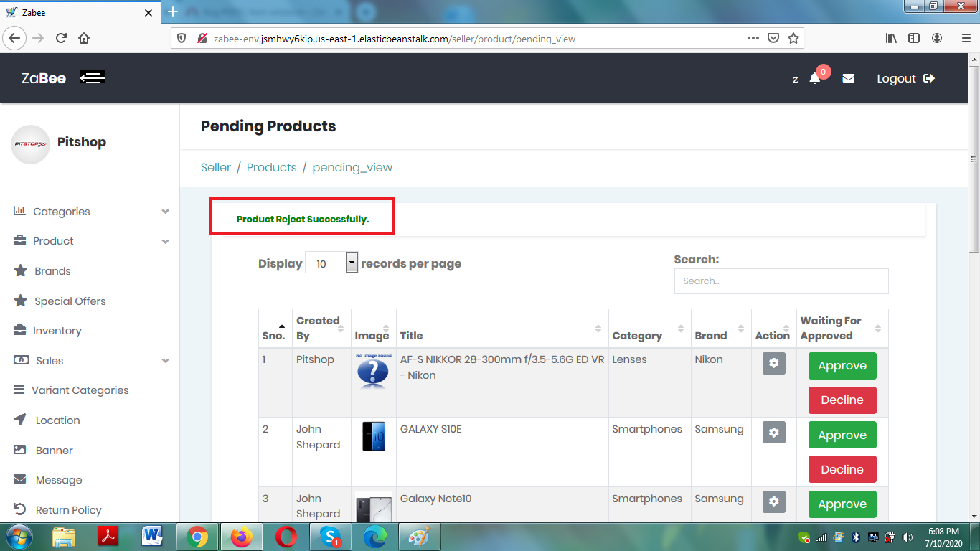
Task: Open the page actions three-dots menu
Action: tap(753, 38)
